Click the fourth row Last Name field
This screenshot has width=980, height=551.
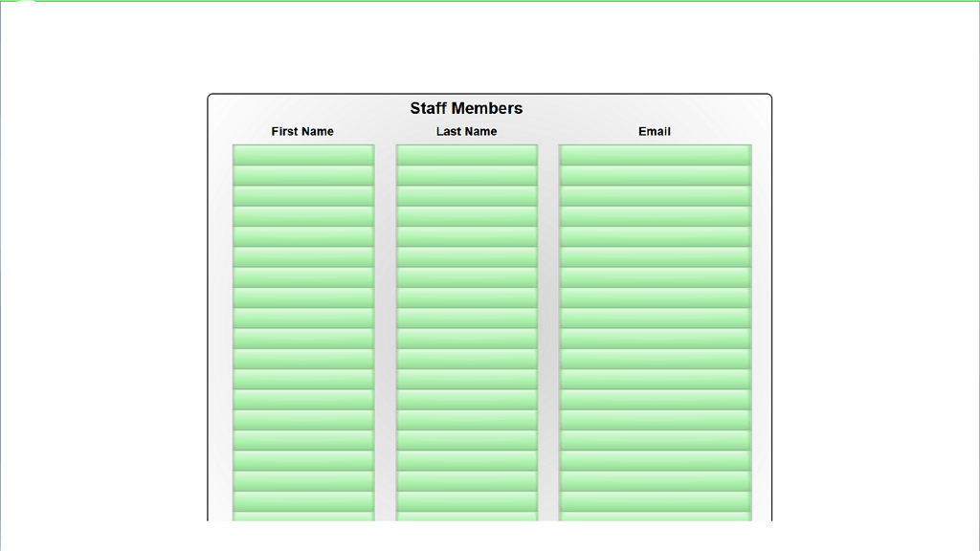[466, 216]
